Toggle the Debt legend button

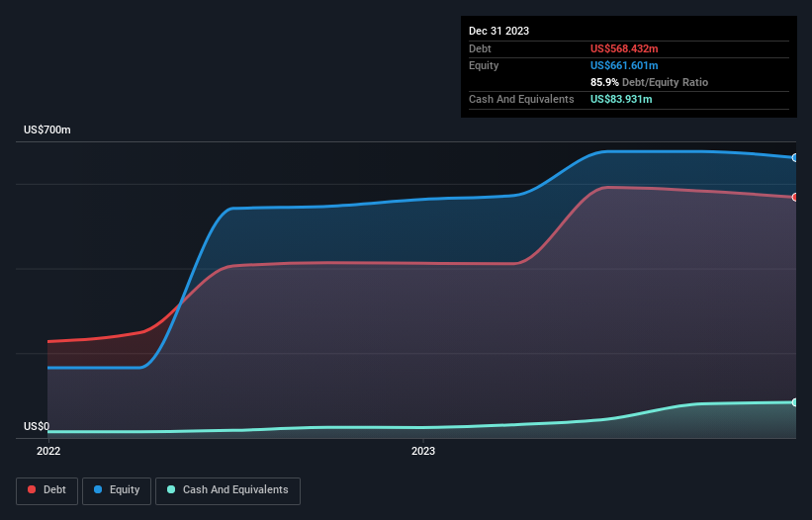47,490
